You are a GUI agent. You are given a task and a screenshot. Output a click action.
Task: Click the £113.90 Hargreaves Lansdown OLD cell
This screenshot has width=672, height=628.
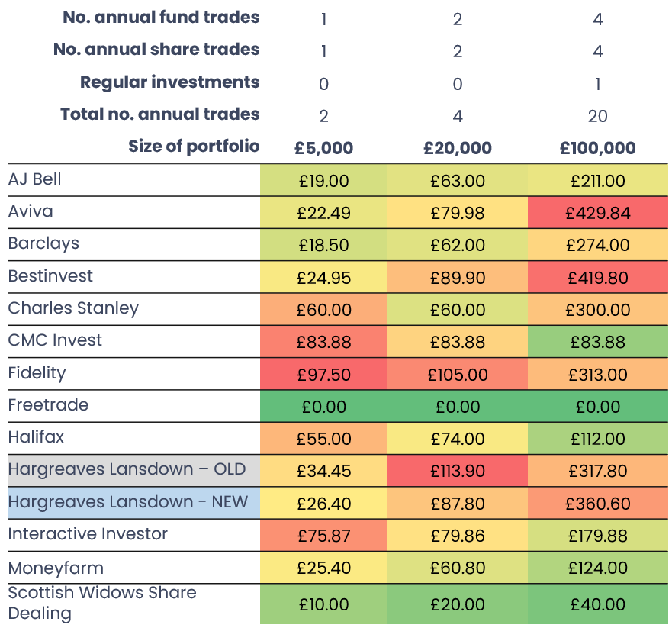[457, 472]
